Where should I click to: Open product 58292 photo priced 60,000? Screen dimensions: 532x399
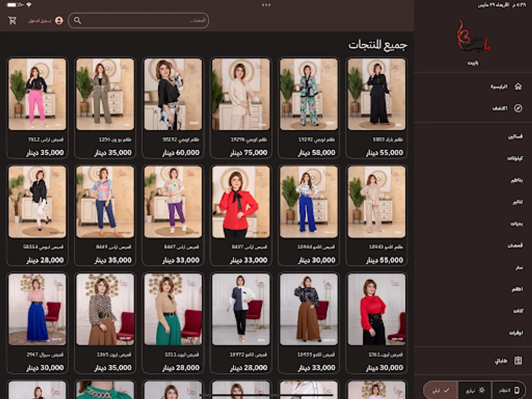click(x=173, y=94)
